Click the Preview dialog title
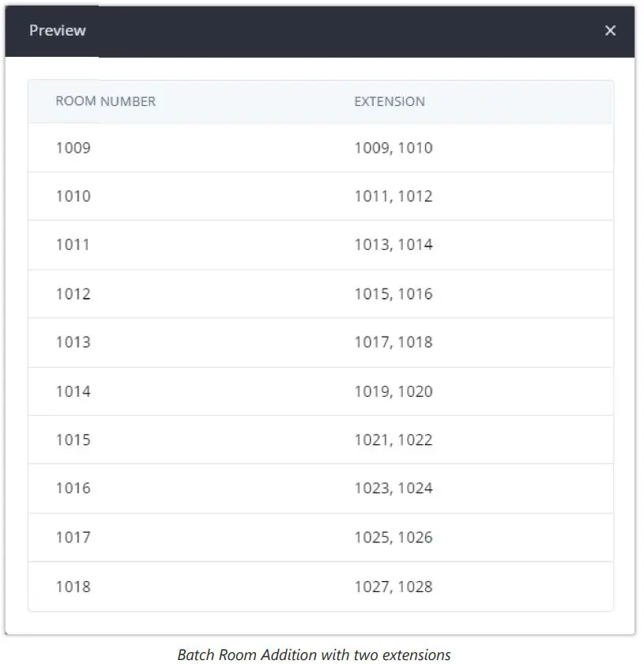644x664 pixels. [58, 31]
